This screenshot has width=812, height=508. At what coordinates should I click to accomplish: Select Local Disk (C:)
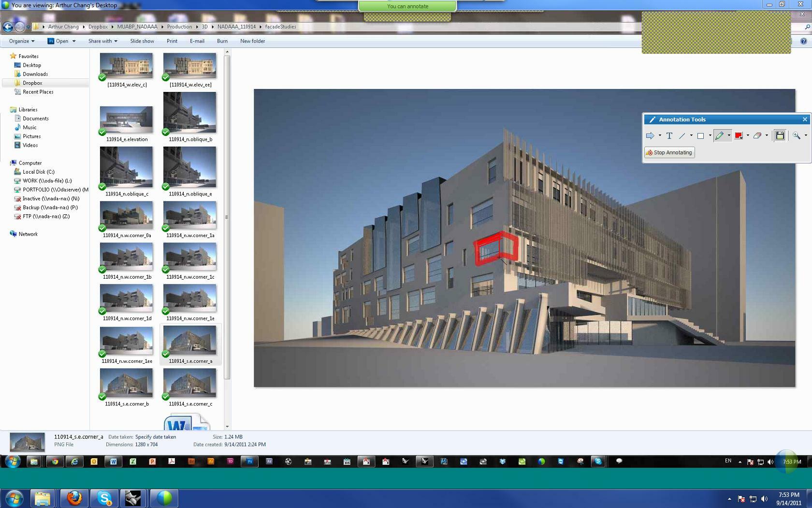34,172
